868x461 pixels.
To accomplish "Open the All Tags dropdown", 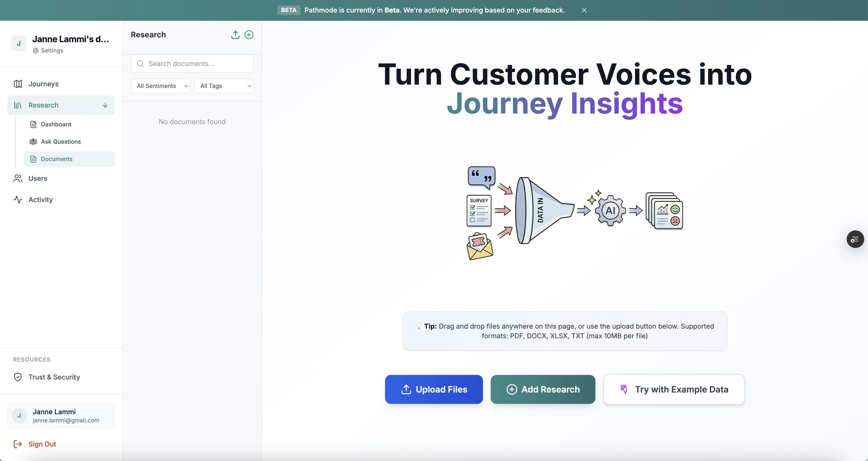I will pyautogui.click(x=224, y=86).
